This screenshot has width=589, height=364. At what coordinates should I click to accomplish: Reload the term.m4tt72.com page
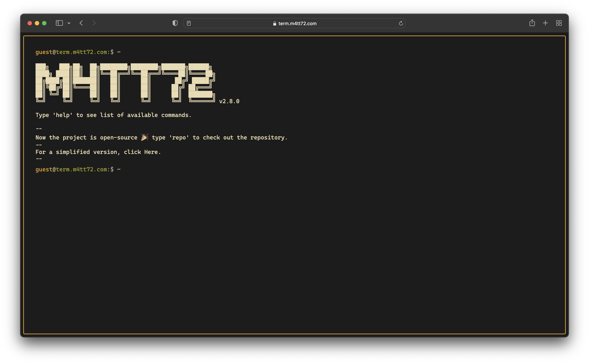click(401, 23)
